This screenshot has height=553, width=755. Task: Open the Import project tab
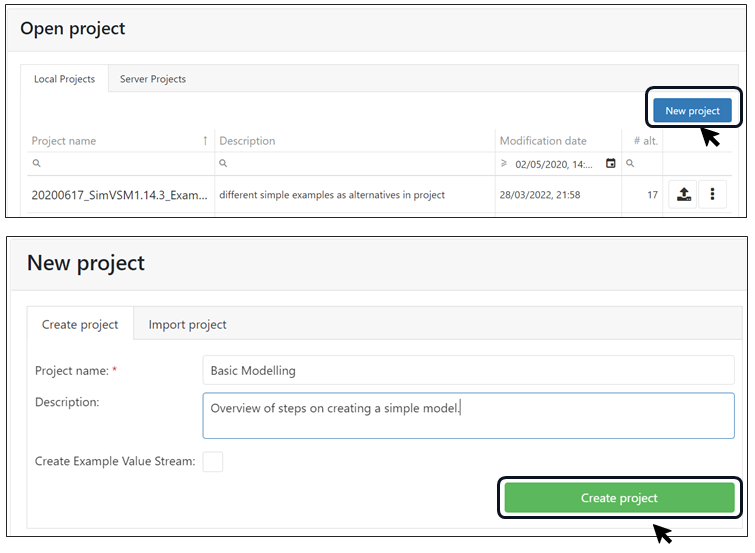[187, 324]
